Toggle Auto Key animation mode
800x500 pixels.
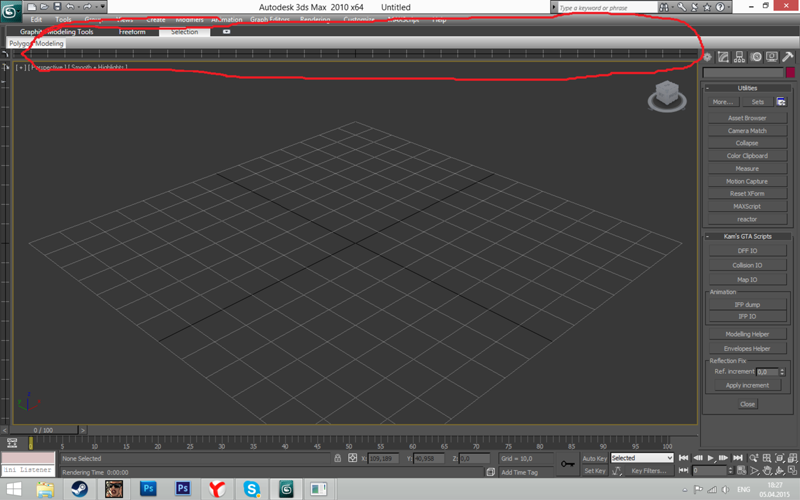pyautogui.click(x=594, y=458)
